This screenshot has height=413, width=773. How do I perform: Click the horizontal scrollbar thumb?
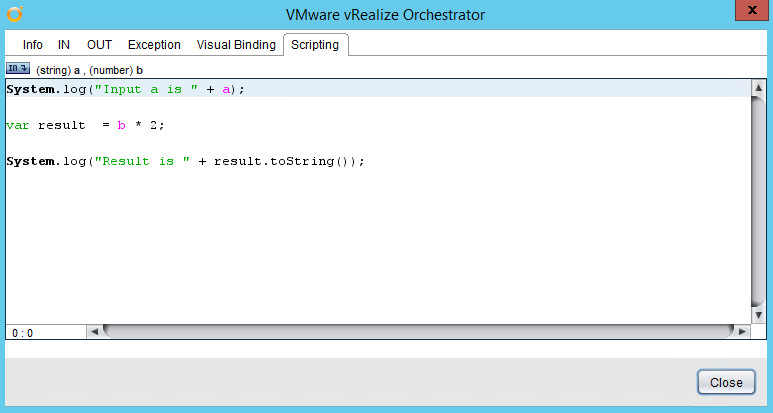click(x=419, y=332)
